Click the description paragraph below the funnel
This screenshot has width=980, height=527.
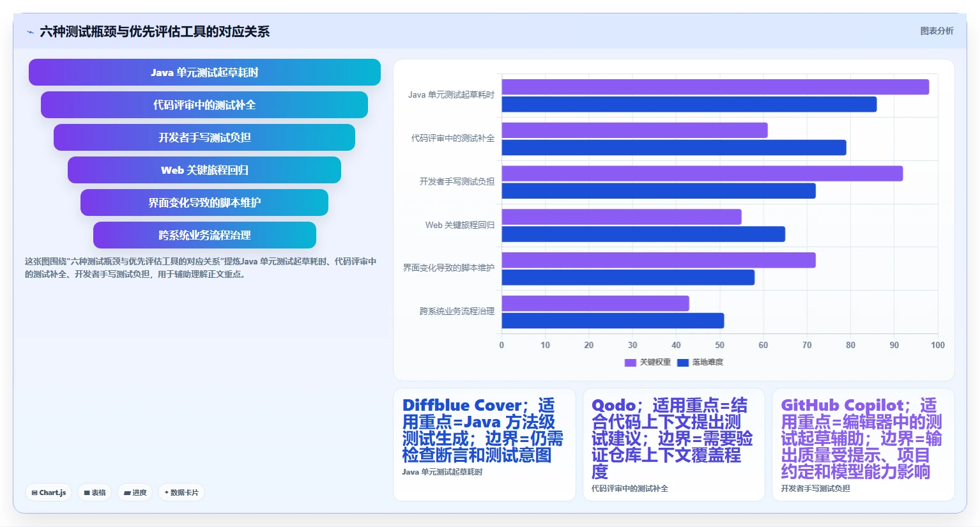pyautogui.click(x=201, y=268)
